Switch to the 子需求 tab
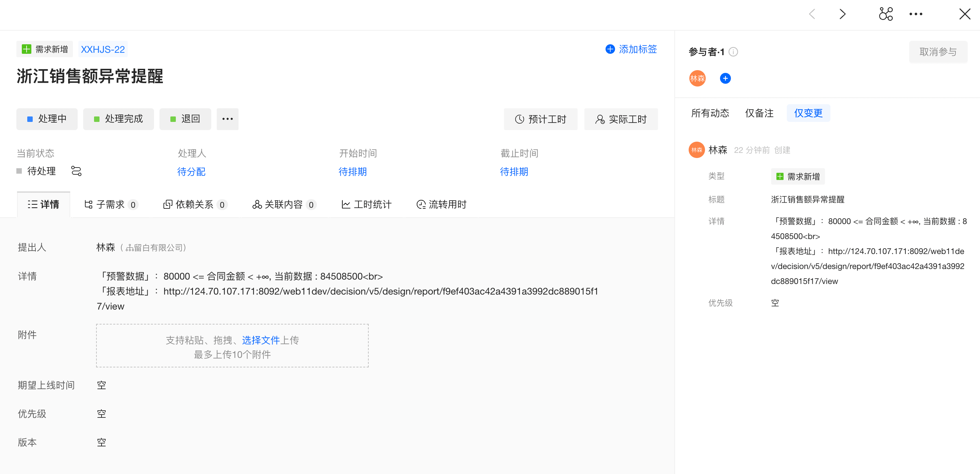980x474 pixels. coord(110,205)
